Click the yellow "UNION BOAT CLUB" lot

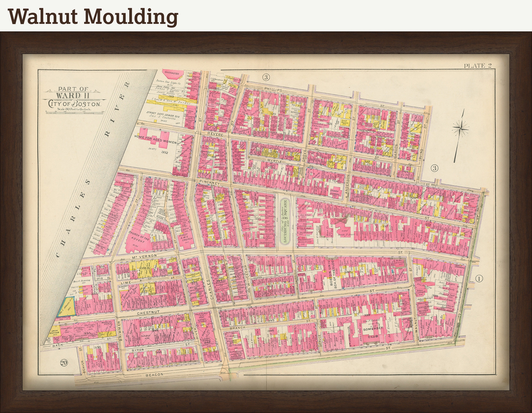[55, 332]
